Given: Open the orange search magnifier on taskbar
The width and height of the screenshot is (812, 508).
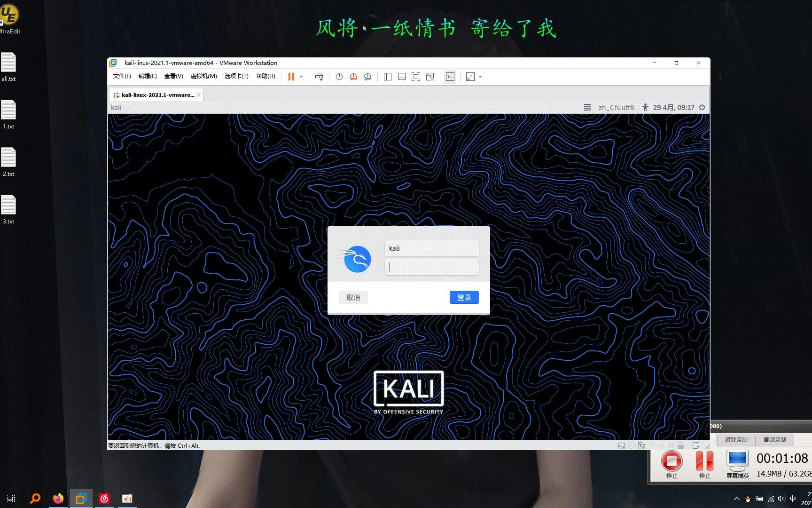Looking at the screenshot, I should [x=35, y=498].
